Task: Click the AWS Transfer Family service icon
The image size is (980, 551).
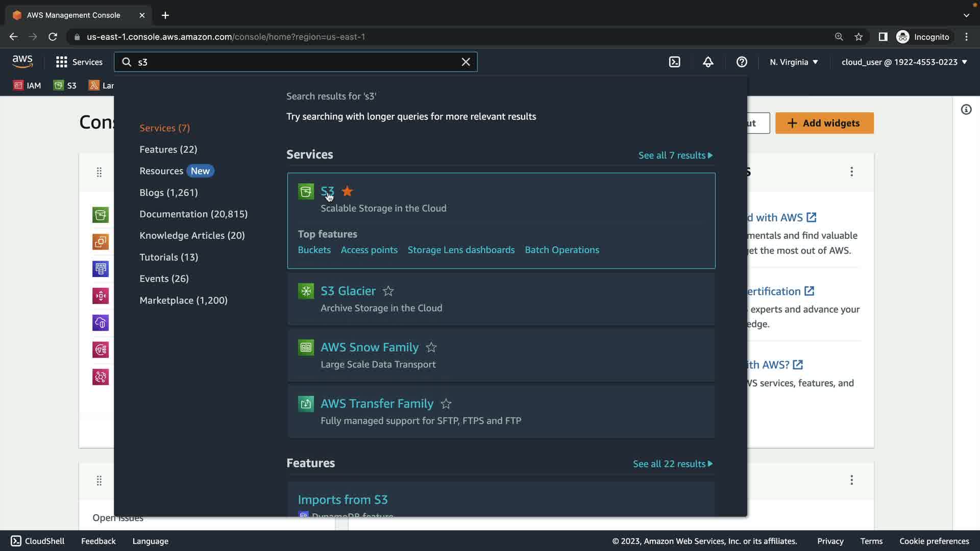Action: tap(306, 404)
